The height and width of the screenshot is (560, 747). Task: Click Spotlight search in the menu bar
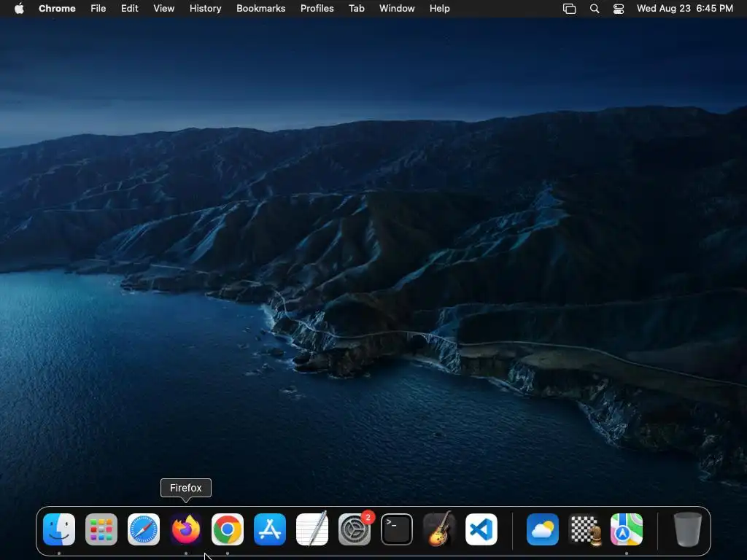click(x=595, y=9)
